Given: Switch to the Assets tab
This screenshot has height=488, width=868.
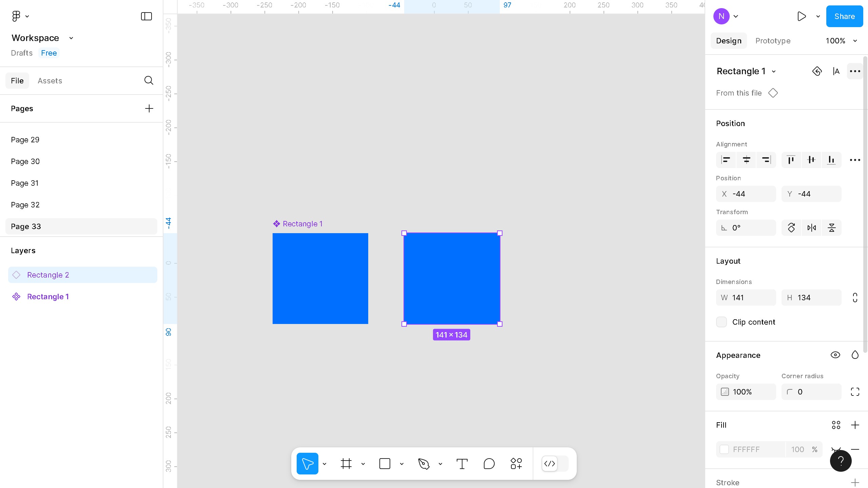Looking at the screenshot, I should pos(50,81).
